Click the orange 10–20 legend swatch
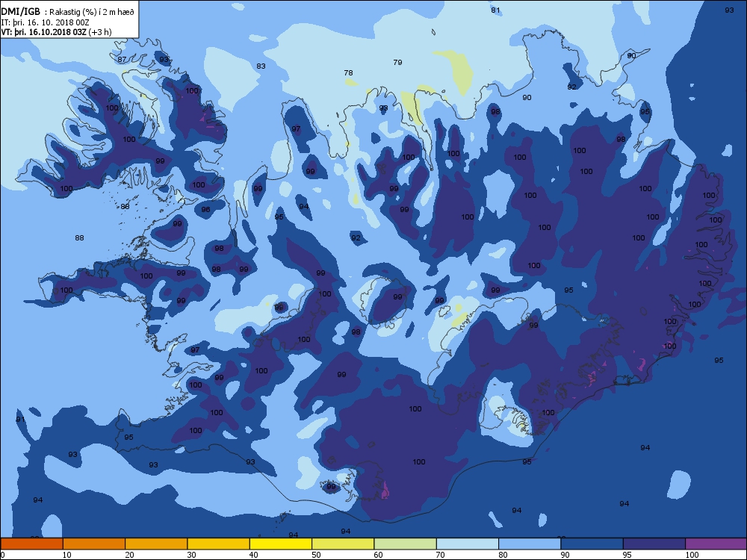Viewport: 747px width, 560px height. click(x=94, y=544)
